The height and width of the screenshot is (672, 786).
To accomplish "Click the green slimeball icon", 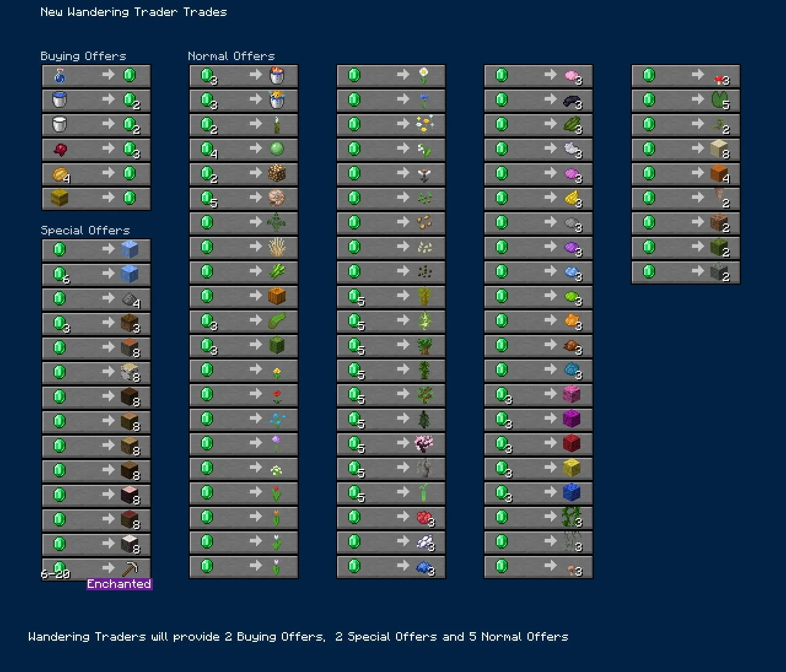I will pos(277,149).
